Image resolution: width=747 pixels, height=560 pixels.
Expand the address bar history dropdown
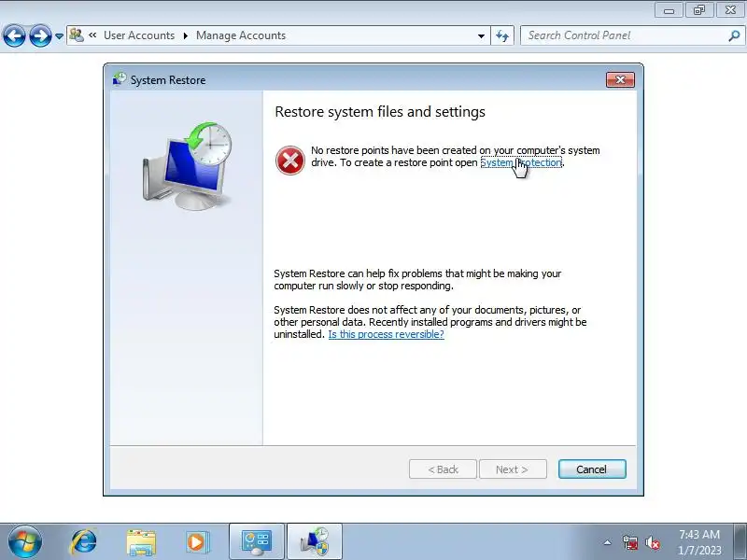pyautogui.click(x=481, y=35)
